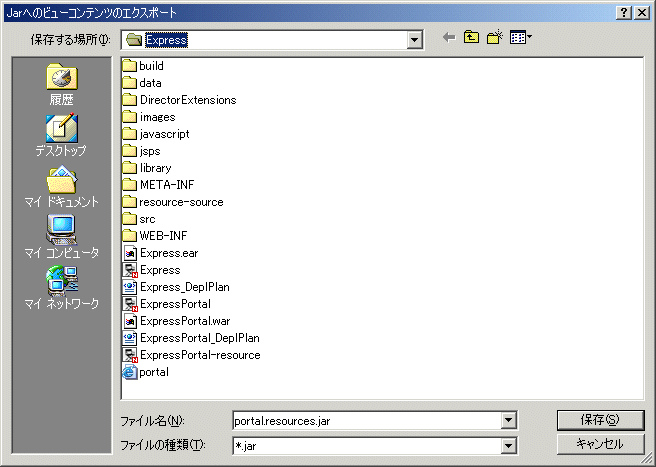This screenshot has height=467, width=656.
Task: Select the src folder icon
Action: point(130,219)
